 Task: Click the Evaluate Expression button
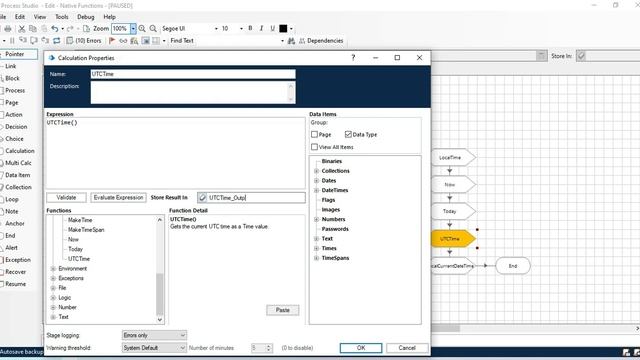(x=118, y=198)
